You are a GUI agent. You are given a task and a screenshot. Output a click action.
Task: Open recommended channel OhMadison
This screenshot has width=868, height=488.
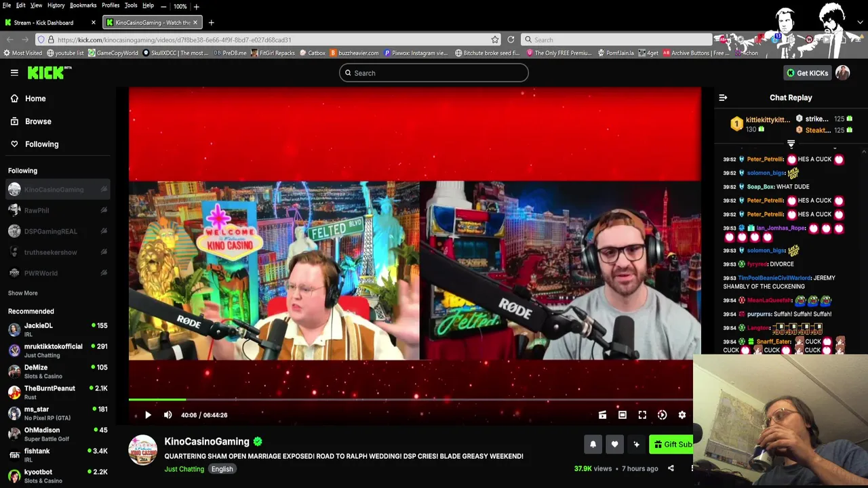tap(57, 434)
